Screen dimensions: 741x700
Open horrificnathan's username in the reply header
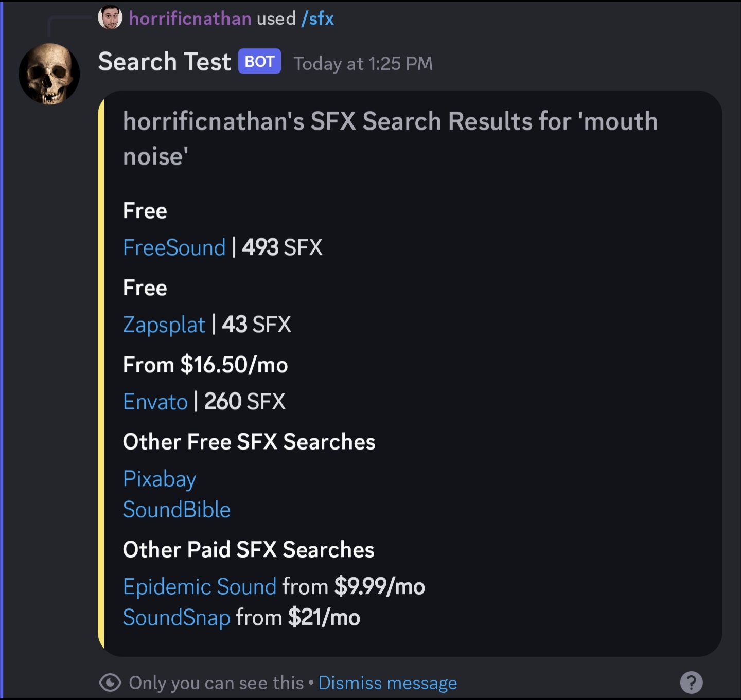tap(190, 19)
